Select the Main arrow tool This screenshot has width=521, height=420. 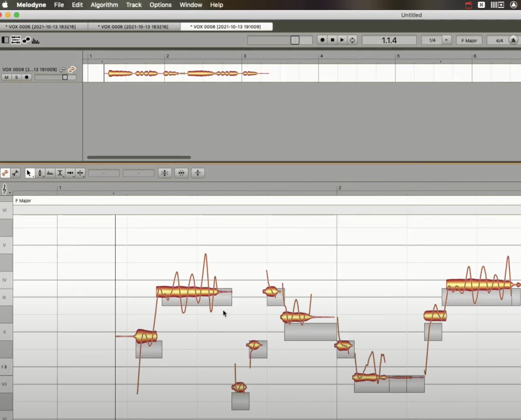pyautogui.click(x=30, y=173)
